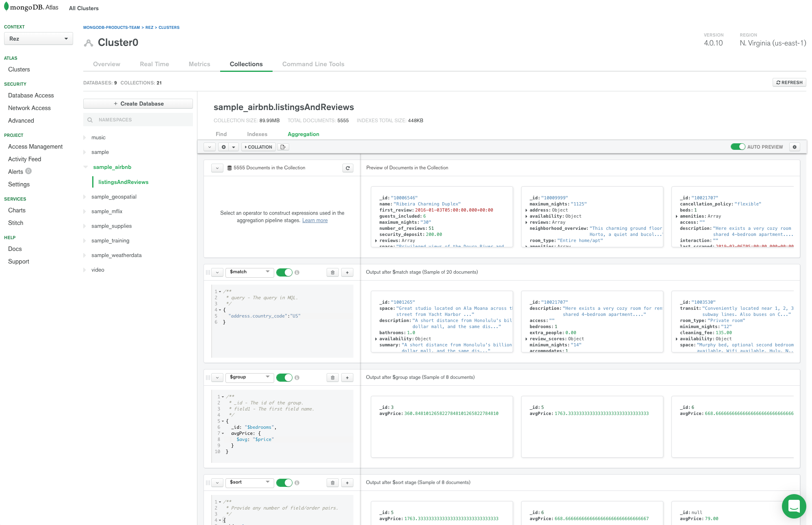Click the new pipeline plus-circle button
The width and height of the screenshot is (812, 525).
223,147
